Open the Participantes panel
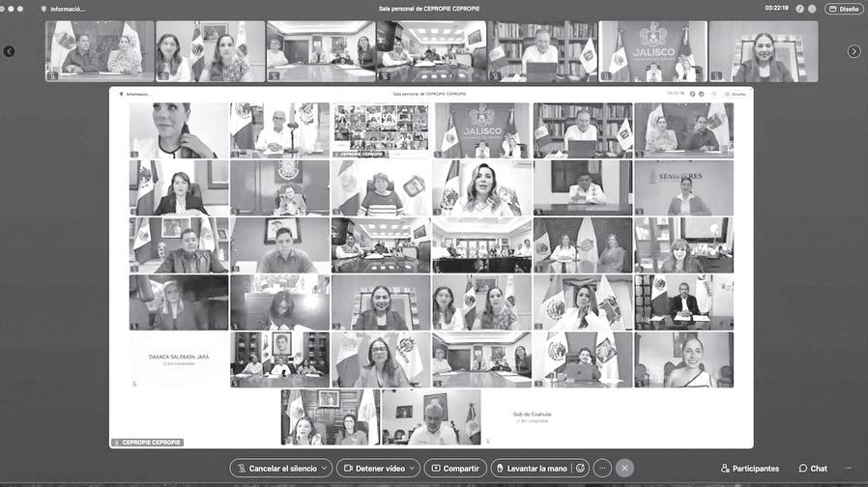 coord(749,469)
